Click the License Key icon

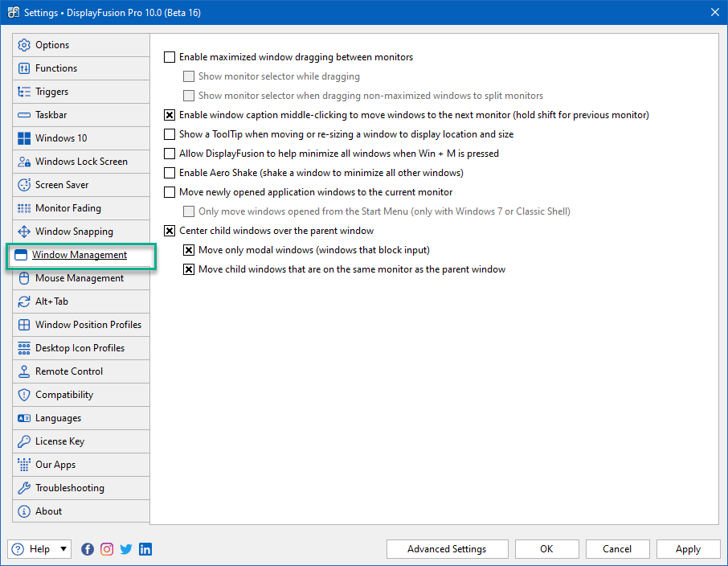pyautogui.click(x=24, y=441)
